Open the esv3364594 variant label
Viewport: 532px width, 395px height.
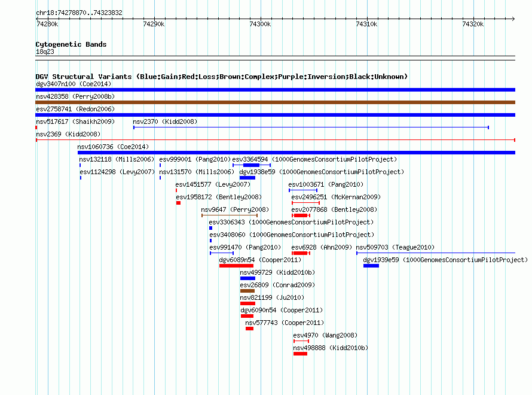tap(314, 159)
